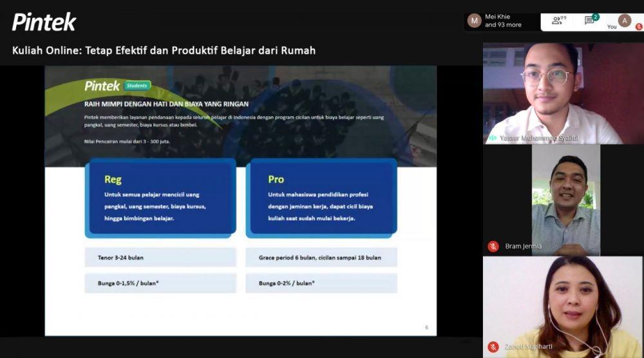Click the 'Reg' plan card

point(160,198)
